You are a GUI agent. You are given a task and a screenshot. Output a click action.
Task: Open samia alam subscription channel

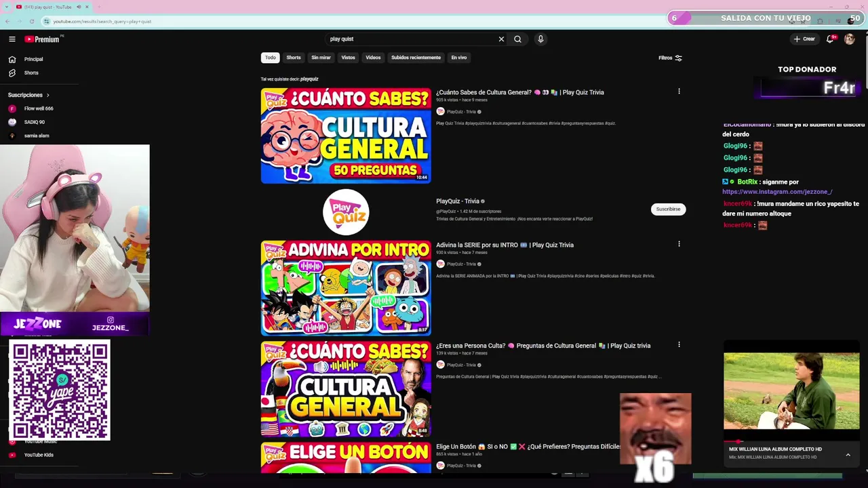click(x=37, y=136)
